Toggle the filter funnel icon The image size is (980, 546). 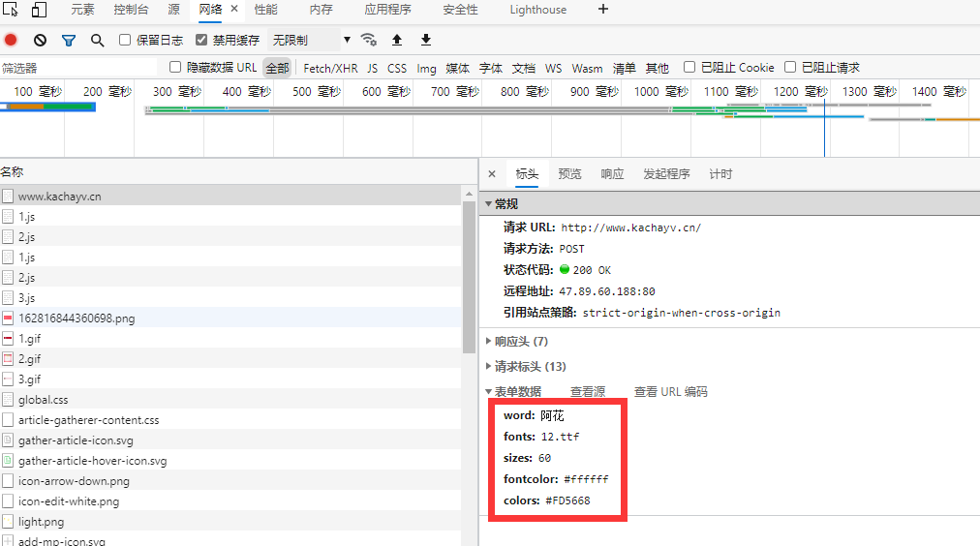coord(69,40)
